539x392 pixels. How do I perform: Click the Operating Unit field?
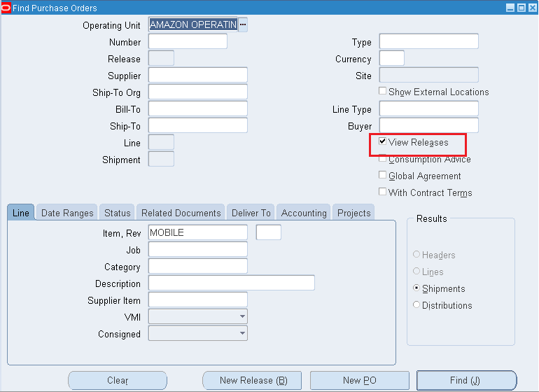click(x=193, y=24)
